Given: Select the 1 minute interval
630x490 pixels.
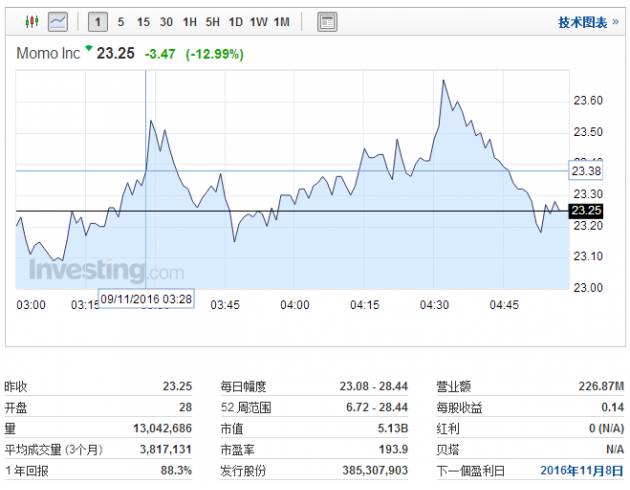Looking at the screenshot, I should (98, 22).
